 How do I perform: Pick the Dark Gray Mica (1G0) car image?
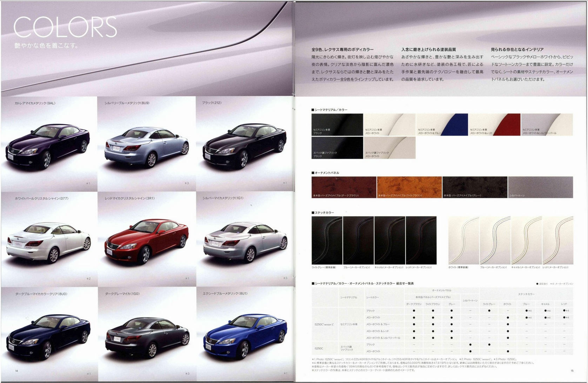[147, 337]
